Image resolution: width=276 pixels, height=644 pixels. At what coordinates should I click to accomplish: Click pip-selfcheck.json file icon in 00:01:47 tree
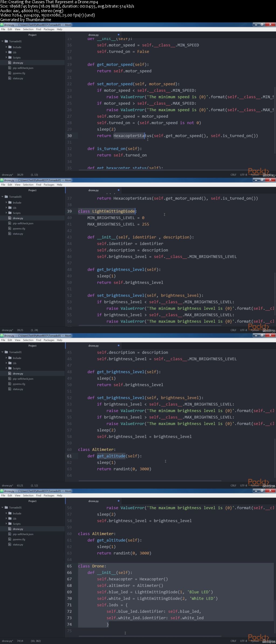pos(10,68)
